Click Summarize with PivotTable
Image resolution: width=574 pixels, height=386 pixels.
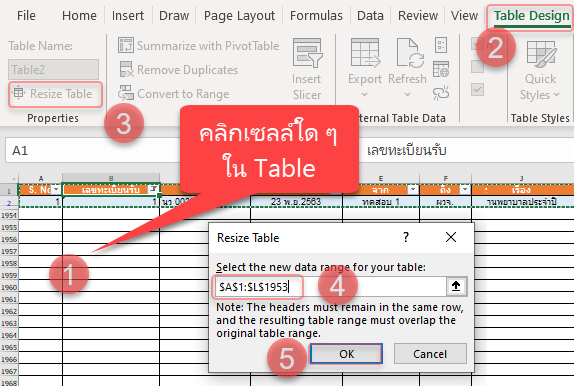pyautogui.click(x=198, y=46)
